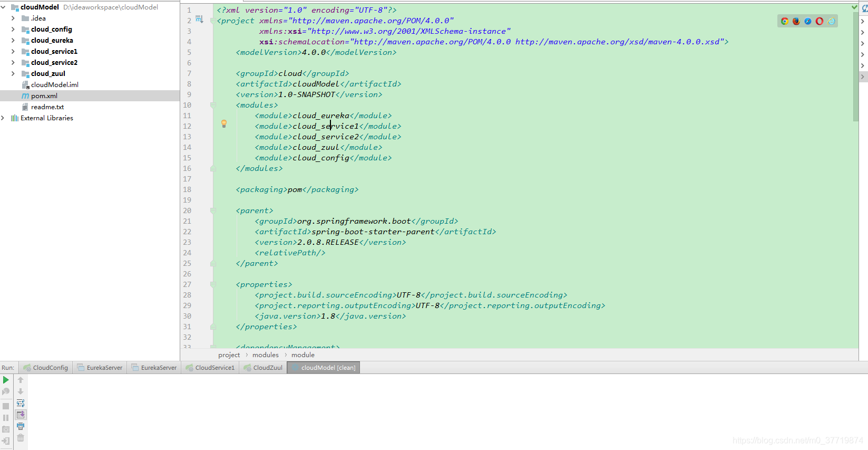Click the down arrow in Run panel

click(x=21, y=391)
